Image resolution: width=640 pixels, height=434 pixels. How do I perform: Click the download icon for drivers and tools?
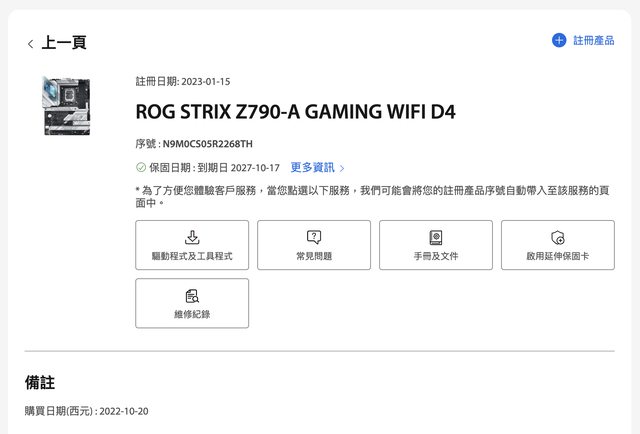(x=192, y=237)
